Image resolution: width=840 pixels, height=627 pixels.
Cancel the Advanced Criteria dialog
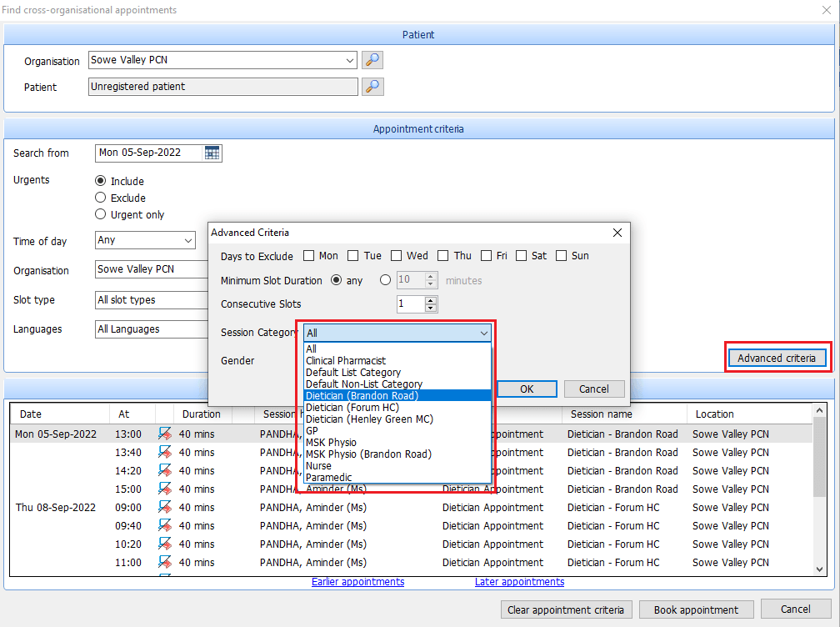(594, 389)
